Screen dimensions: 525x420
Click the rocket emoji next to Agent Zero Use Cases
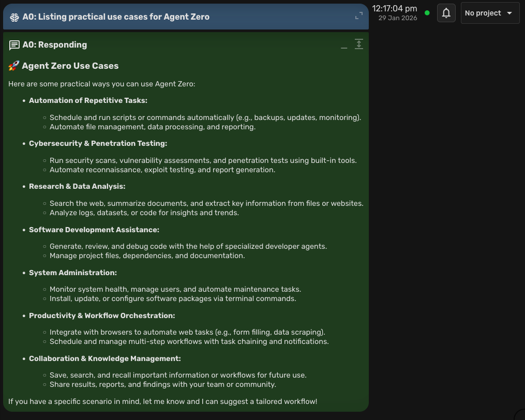[x=13, y=66]
